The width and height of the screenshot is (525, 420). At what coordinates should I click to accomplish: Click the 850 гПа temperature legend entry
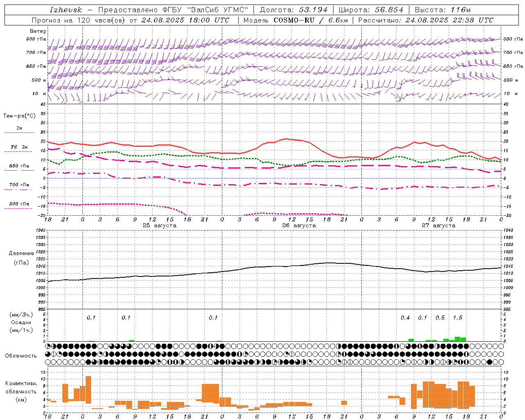click(x=19, y=166)
